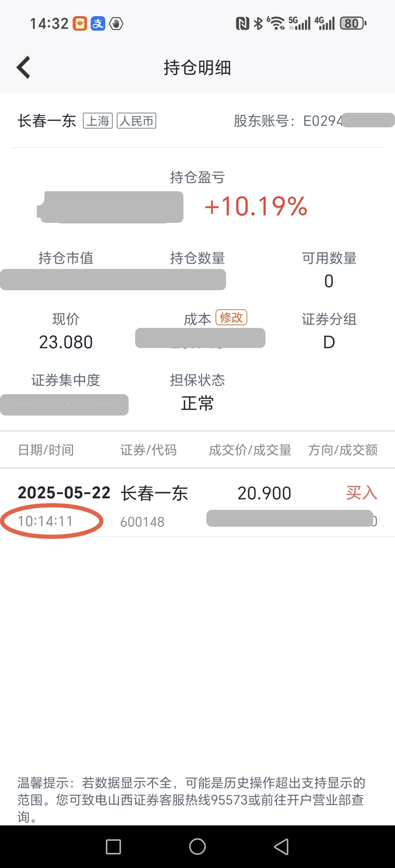Tap the +10.19% profit percentage

click(256, 206)
